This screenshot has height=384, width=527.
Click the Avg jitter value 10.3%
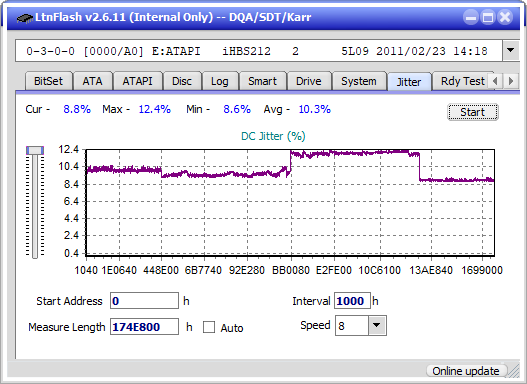pyautogui.click(x=315, y=109)
